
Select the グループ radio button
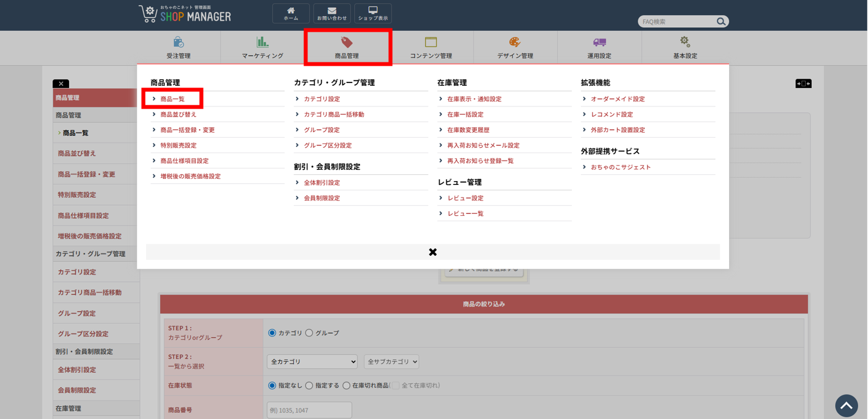click(x=309, y=333)
